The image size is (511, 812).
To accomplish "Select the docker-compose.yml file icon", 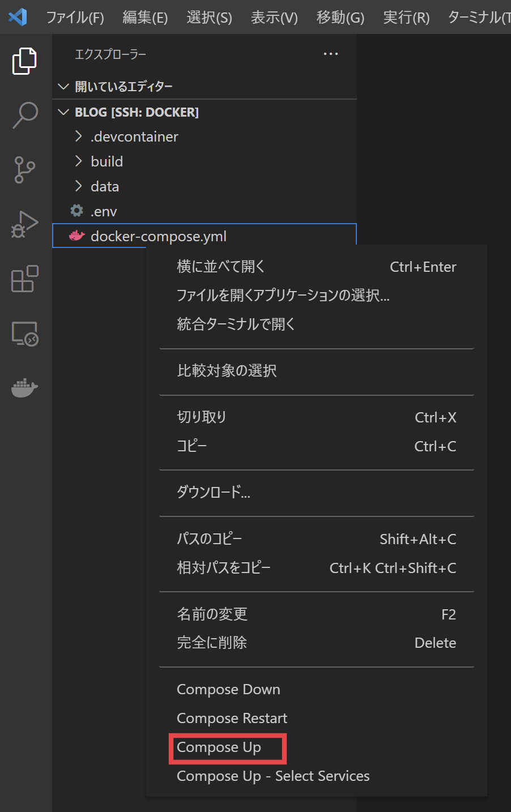I will click(76, 236).
